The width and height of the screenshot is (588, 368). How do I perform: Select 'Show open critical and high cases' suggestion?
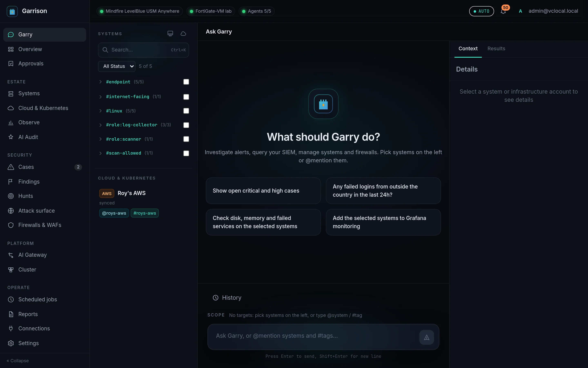(x=263, y=191)
